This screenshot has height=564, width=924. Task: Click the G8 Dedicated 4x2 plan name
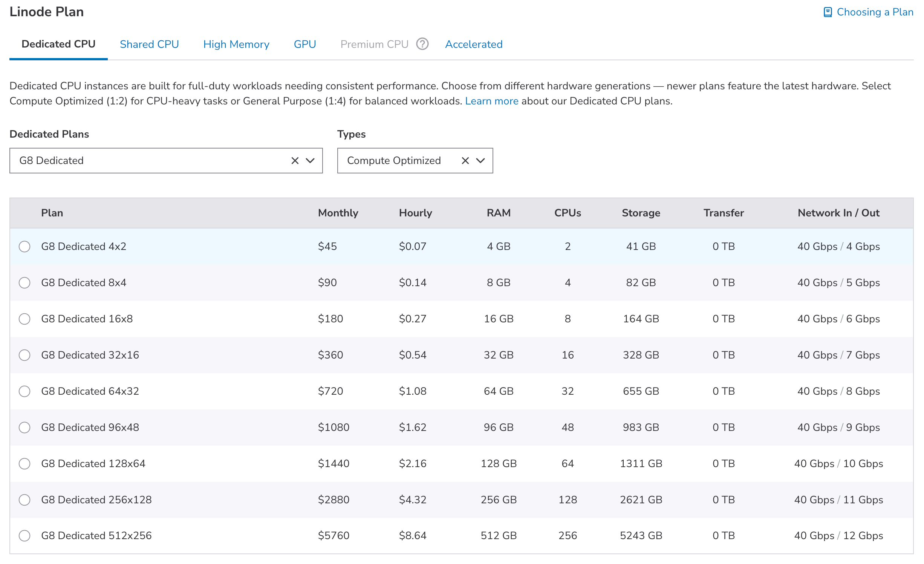(x=84, y=247)
